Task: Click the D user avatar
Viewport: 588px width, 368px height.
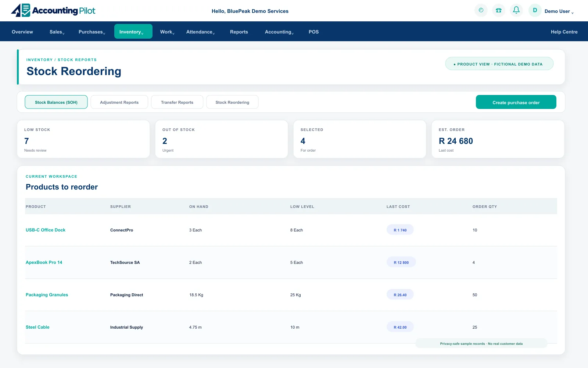Action: tap(535, 10)
